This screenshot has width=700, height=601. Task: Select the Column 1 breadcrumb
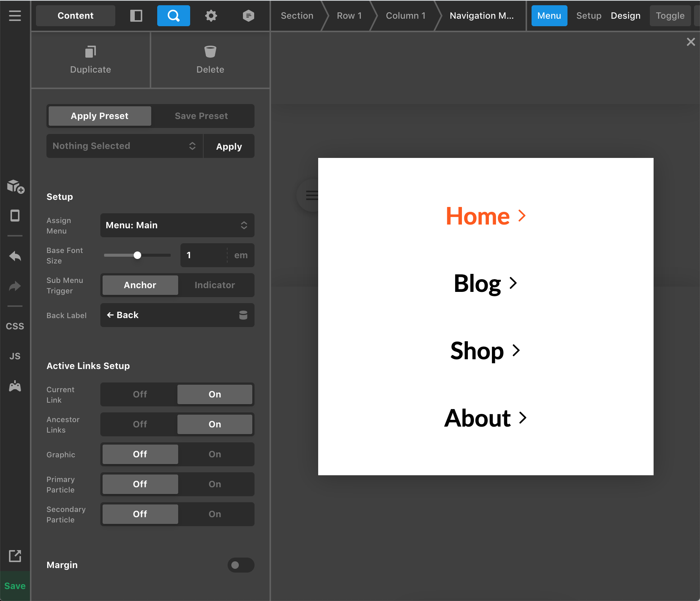point(406,16)
